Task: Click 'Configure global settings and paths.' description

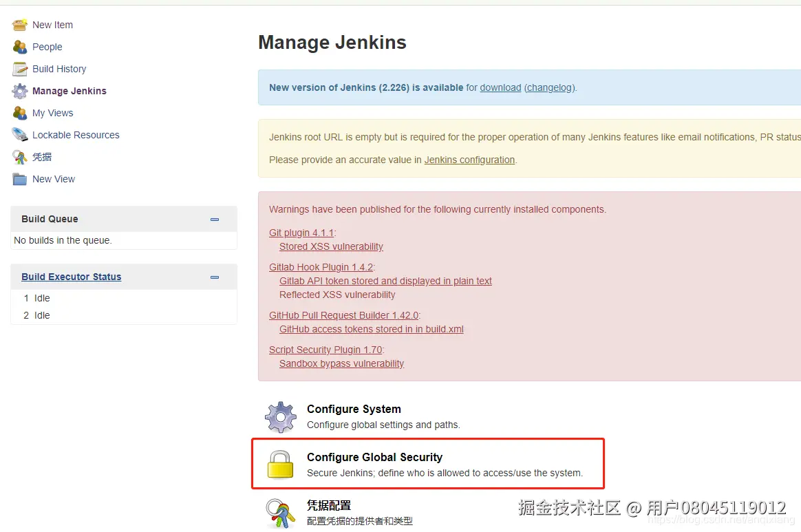Action: (x=384, y=425)
